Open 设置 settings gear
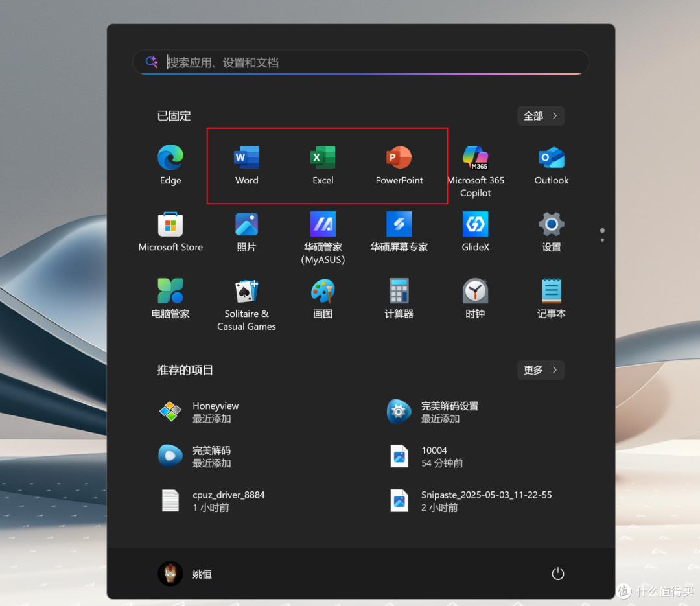This screenshot has width=700, height=606. click(552, 231)
